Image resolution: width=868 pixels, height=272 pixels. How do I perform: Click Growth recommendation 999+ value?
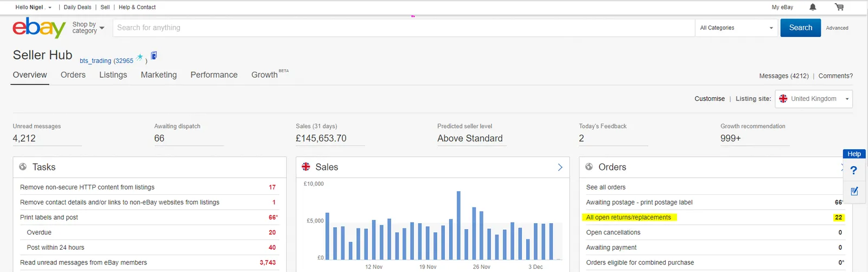[730, 138]
